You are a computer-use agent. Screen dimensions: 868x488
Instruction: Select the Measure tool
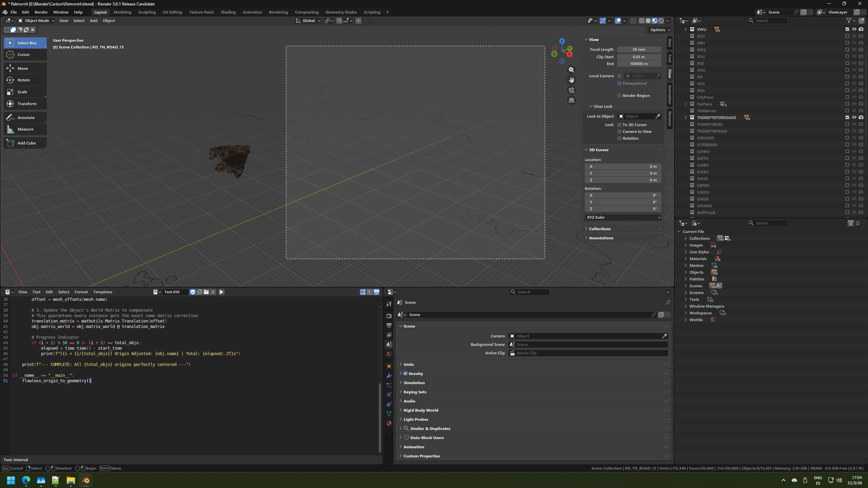tap(25, 129)
